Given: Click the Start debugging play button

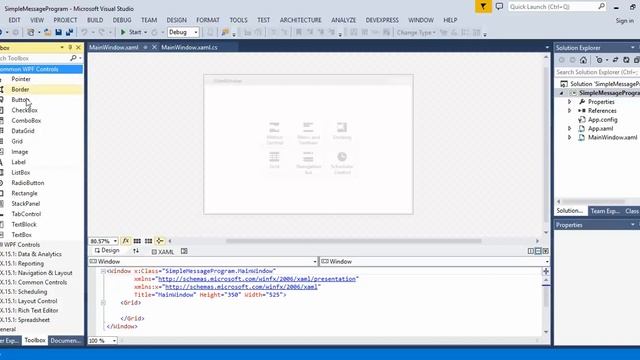Looking at the screenshot, I should click(x=123, y=32).
